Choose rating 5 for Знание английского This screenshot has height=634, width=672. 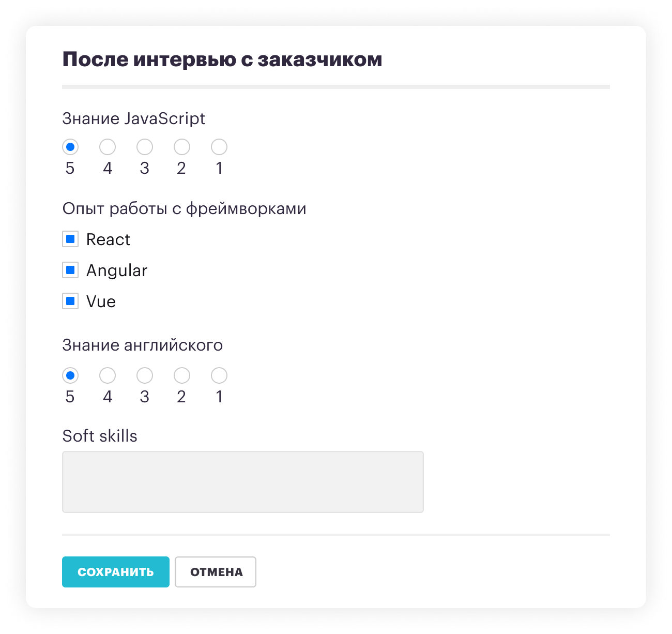click(x=70, y=375)
